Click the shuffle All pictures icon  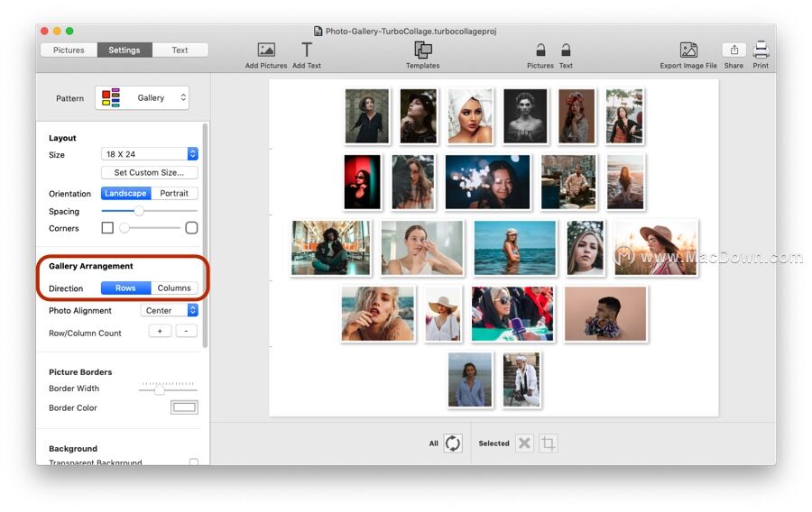453,443
